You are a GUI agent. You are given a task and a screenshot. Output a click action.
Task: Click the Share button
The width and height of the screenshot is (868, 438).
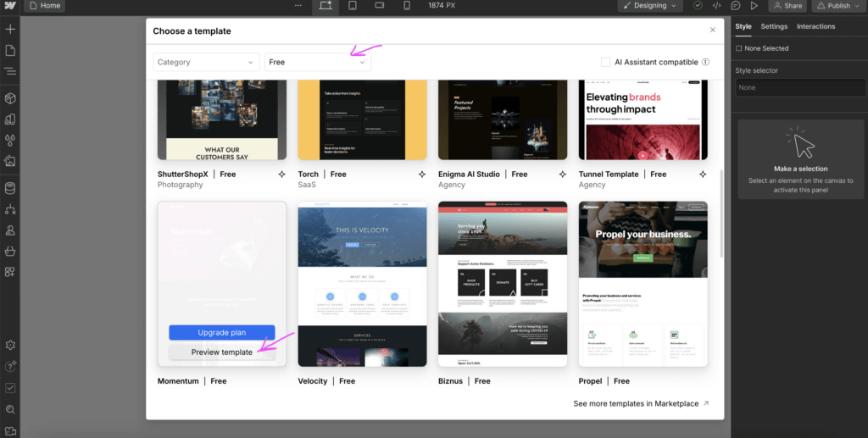[787, 6]
